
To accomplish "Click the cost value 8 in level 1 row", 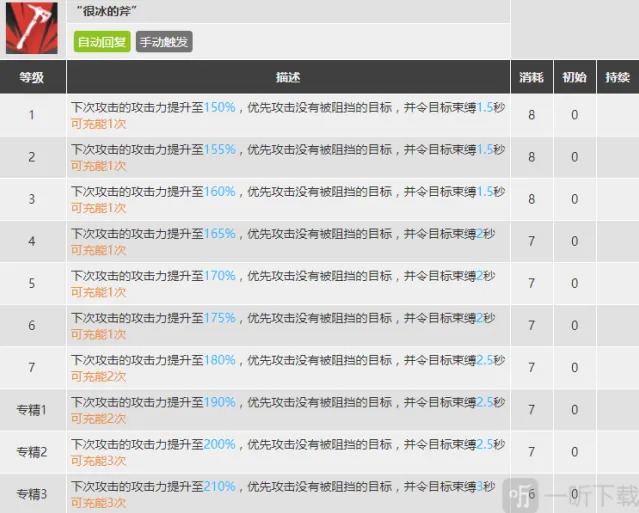I will point(531,115).
